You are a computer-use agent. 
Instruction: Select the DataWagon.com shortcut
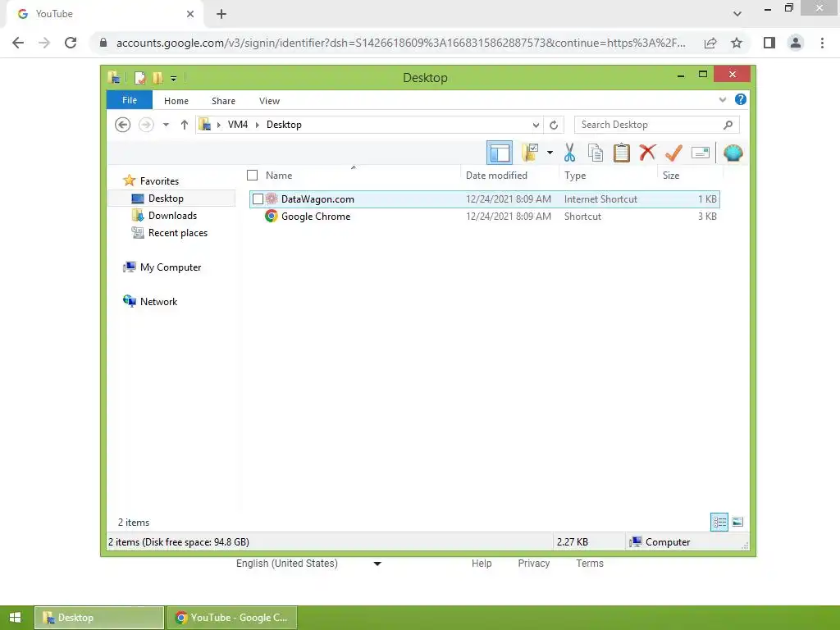pyautogui.click(x=485, y=199)
